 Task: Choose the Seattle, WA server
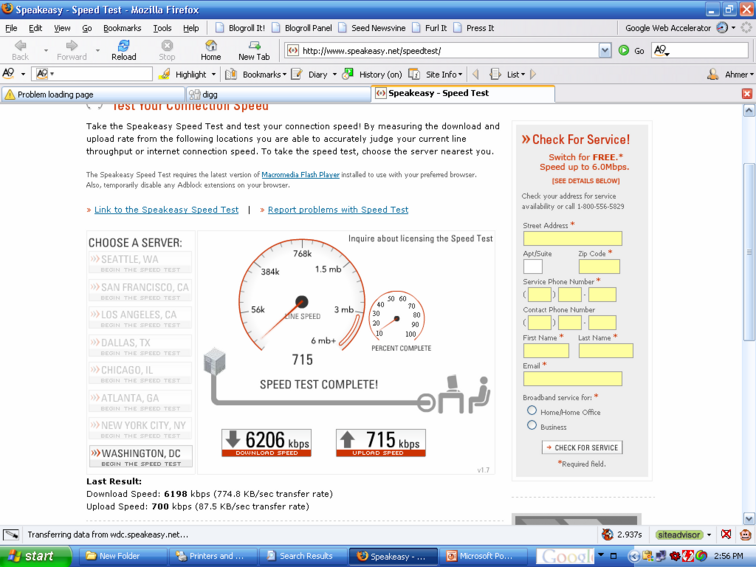click(140, 263)
